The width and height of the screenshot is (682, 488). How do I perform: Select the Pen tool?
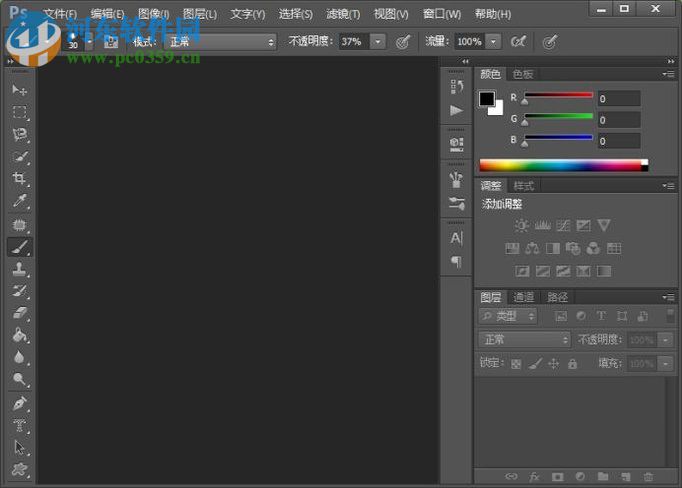coord(20,403)
